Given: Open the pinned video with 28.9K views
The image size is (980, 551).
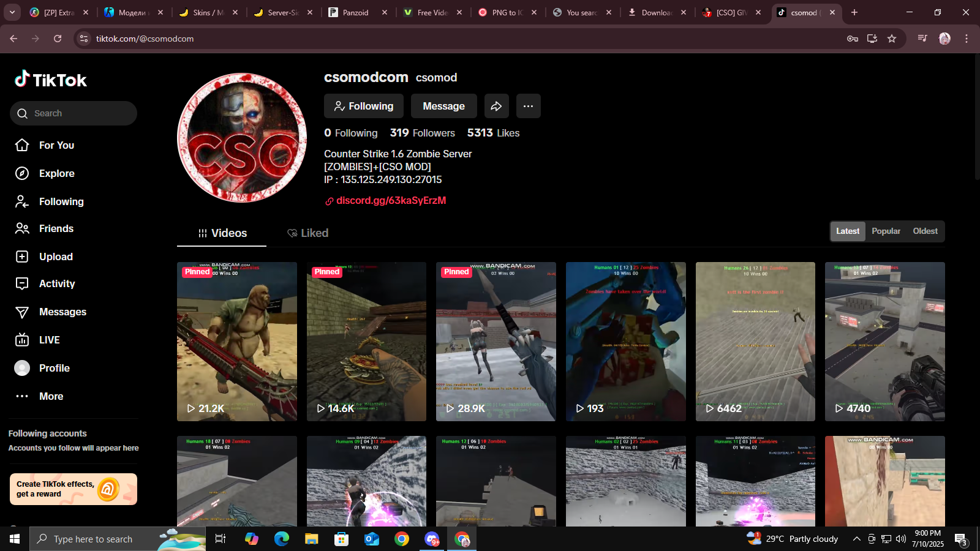Looking at the screenshot, I should coord(496,341).
